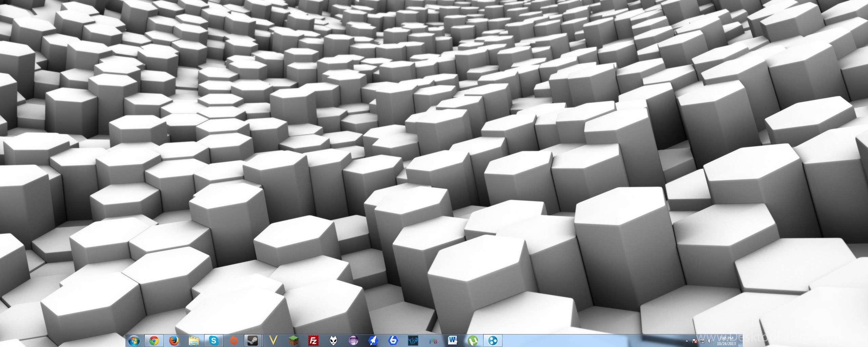The height and width of the screenshot is (347, 868).
Task: Open Microsoft Word from the taskbar
Action: click(453, 340)
